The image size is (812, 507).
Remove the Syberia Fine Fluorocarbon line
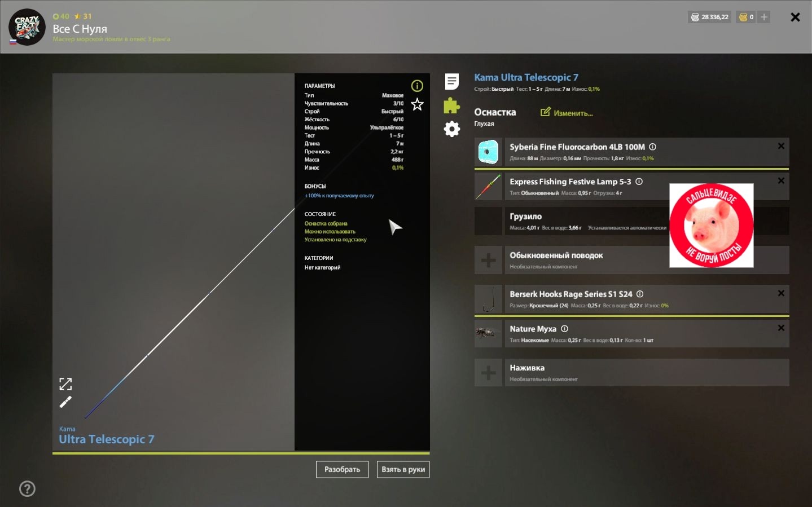pos(781,146)
